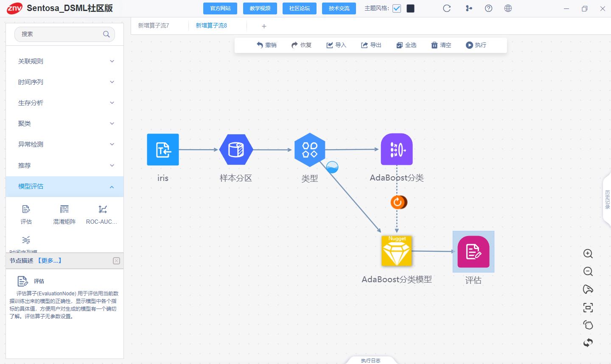Expand the 推荐 category

pos(64,165)
